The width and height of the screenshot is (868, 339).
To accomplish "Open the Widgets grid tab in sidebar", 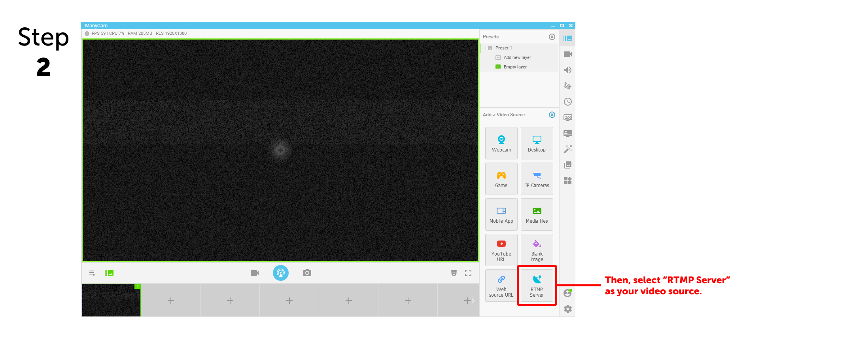I will 568,181.
